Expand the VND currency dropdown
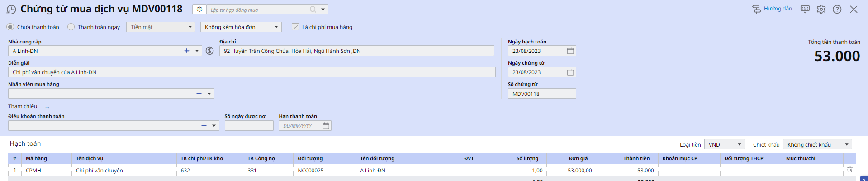The width and height of the screenshot is (868, 181). click(x=725, y=144)
